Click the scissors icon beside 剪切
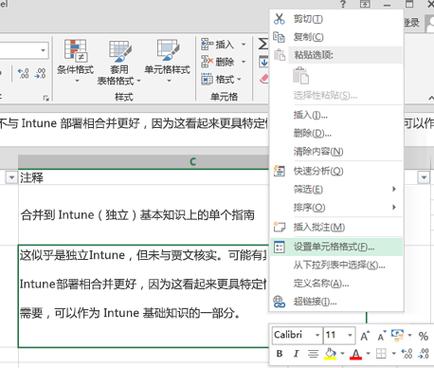 279,19
